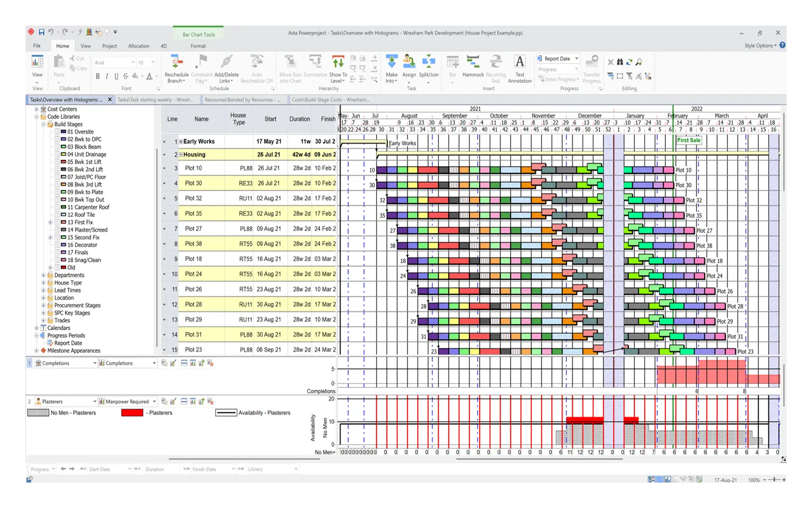Click the Enter Progress button
Screen dimensions: 812x508
click(558, 79)
